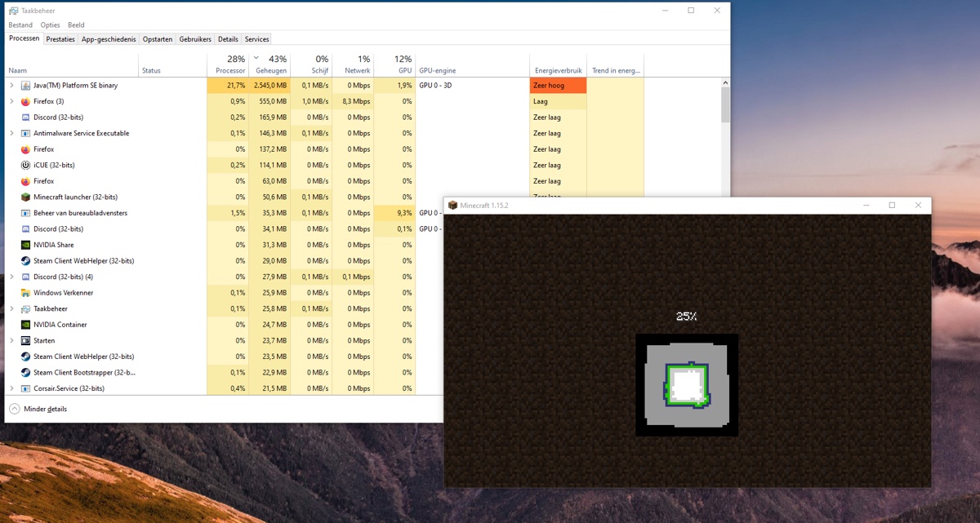Click the scrollbar up arrow in Taakbeheer
The width and height of the screenshot is (980, 523).
[725, 82]
